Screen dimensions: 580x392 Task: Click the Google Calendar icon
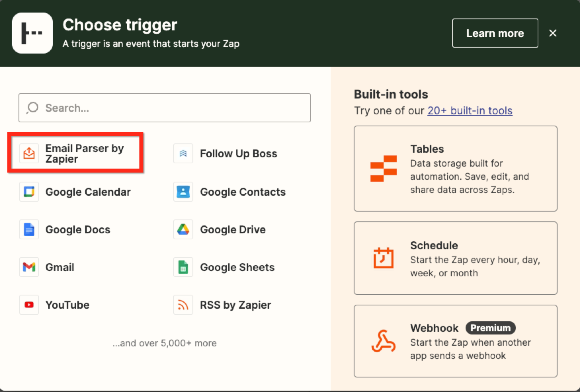pos(29,192)
